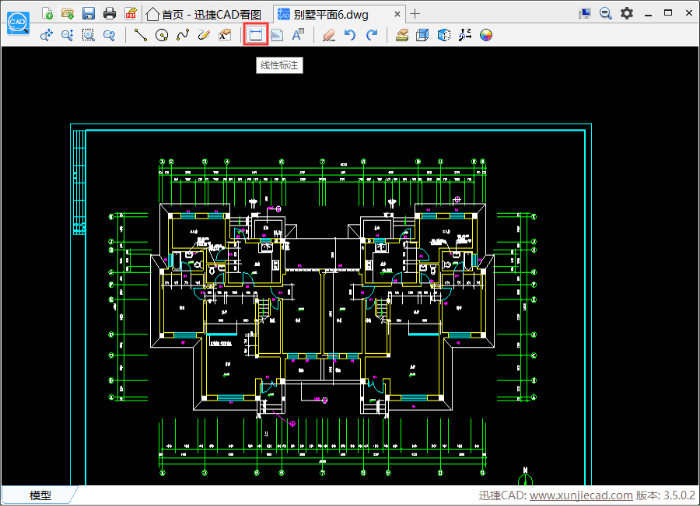The image size is (700, 506).
Task: Save the drawing with the floppy disk icon
Action: [x=88, y=13]
